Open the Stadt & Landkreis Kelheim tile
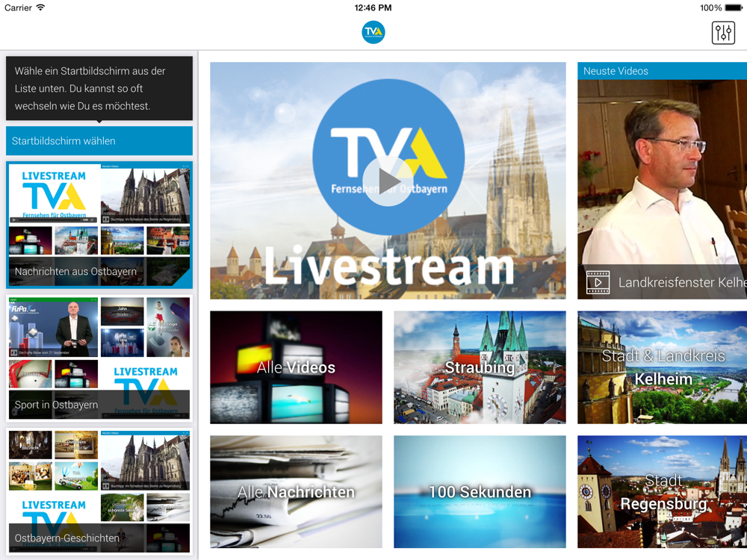Viewport: 747px width, 560px height. [x=662, y=367]
